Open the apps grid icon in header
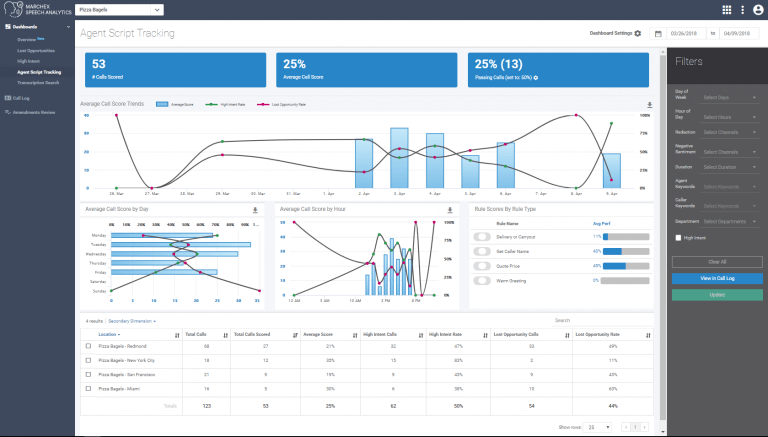Viewport: 768px width, 437px height. click(726, 10)
